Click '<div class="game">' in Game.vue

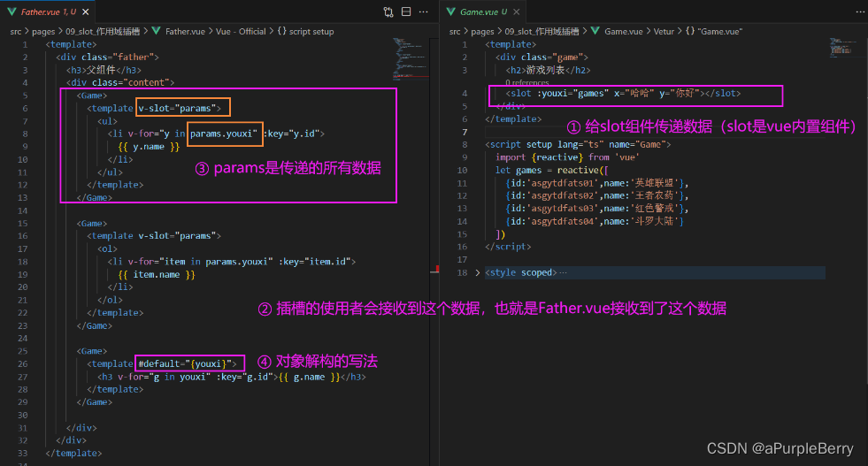pyautogui.click(x=542, y=57)
